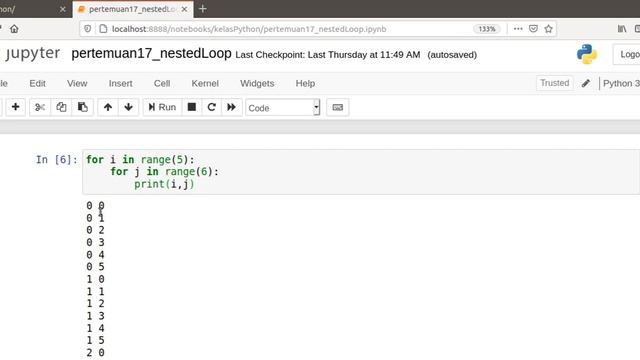Click output line '2 0'

(x=96, y=353)
